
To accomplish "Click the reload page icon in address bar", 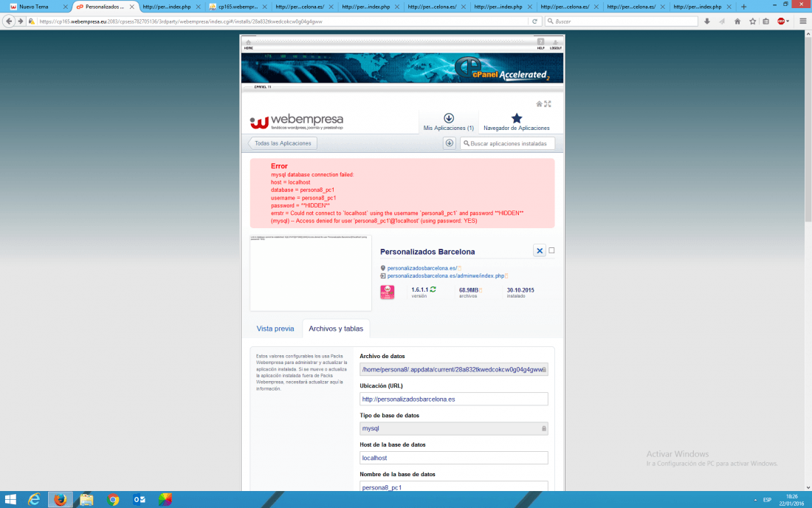I will click(x=535, y=21).
